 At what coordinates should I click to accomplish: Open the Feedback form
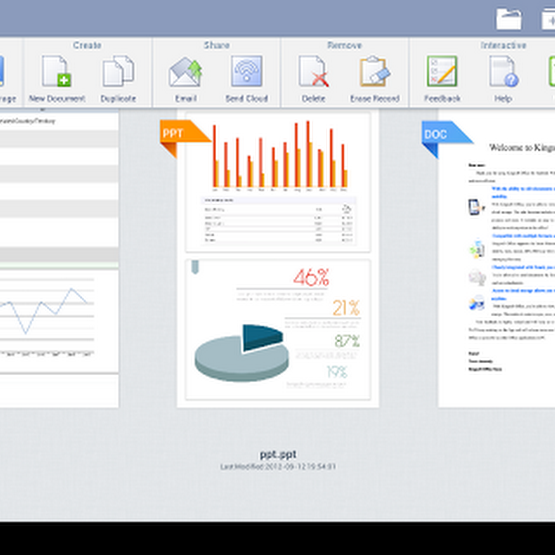point(442,71)
